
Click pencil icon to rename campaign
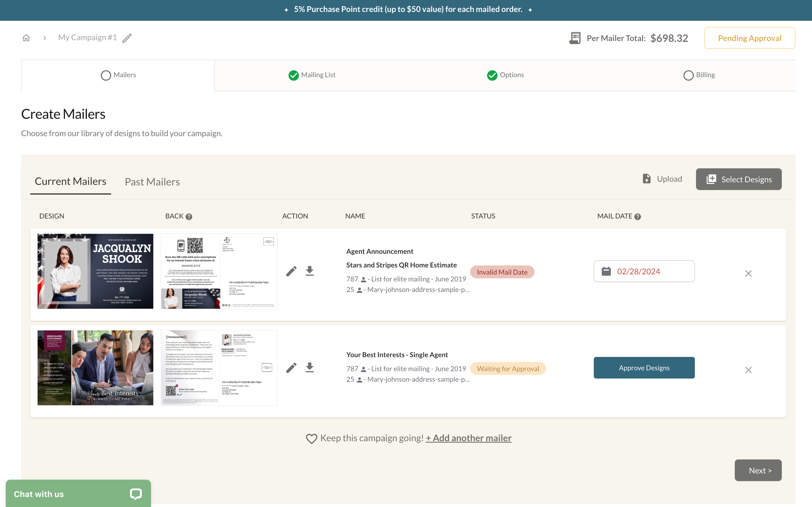(x=127, y=38)
